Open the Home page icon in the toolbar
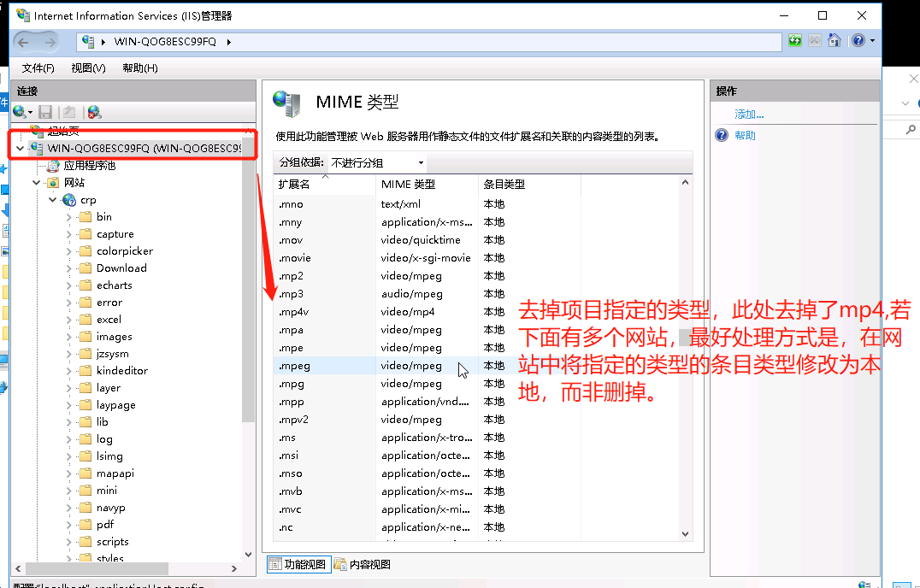Viewport: 920px width, 588px height. pyautogui.click(x=834, y=40)
